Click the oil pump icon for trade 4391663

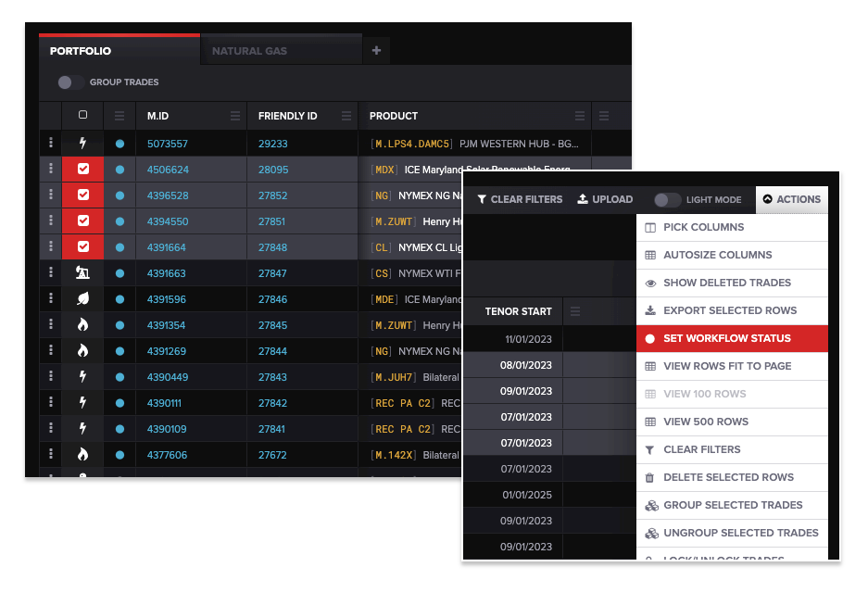click(x=83, y=273)
